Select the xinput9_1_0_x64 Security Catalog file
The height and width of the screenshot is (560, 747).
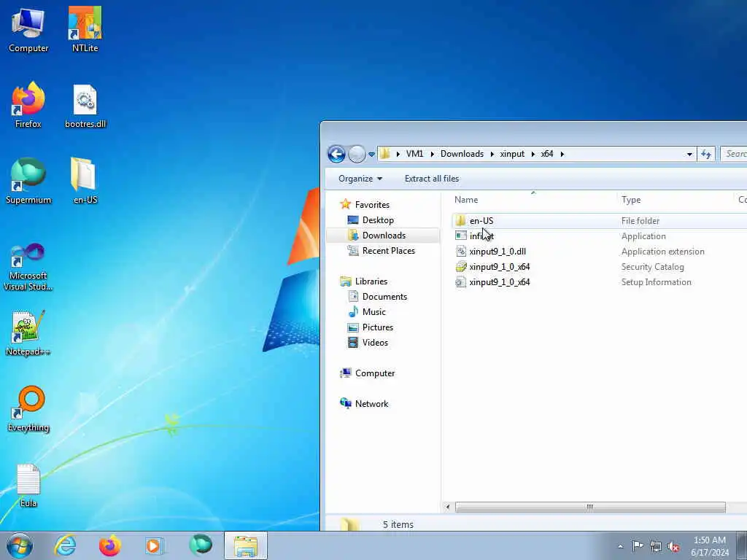coord(499,267)
